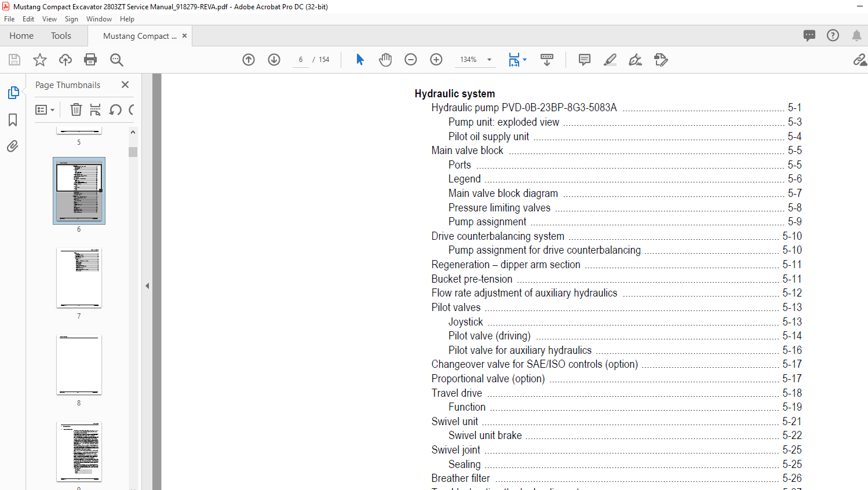Select page 7 thumbnail
868x490 pixels.
point(79,278)
